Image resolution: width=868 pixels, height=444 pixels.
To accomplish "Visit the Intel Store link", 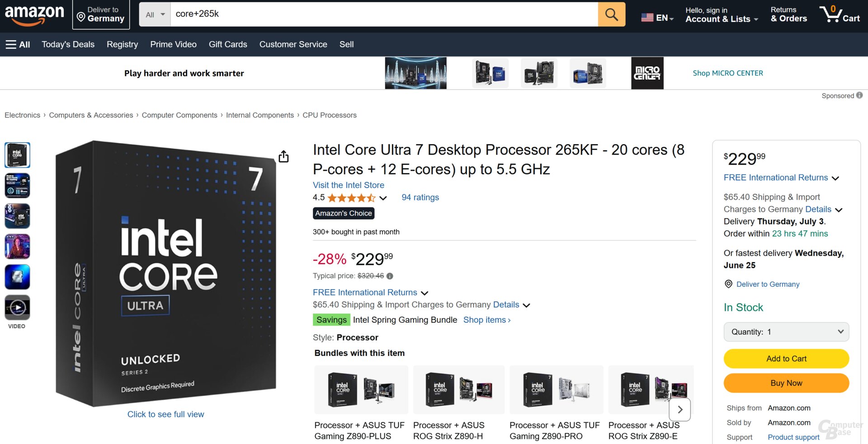I will (349, 185).
